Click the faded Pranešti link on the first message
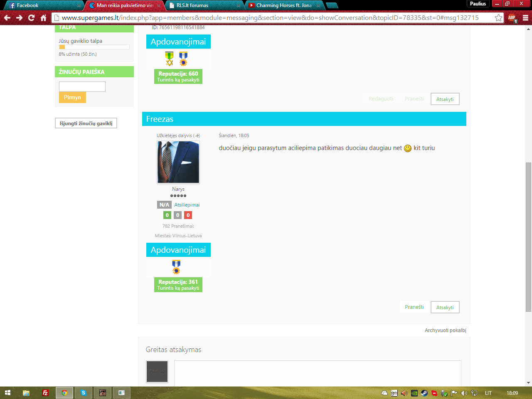 414,99
